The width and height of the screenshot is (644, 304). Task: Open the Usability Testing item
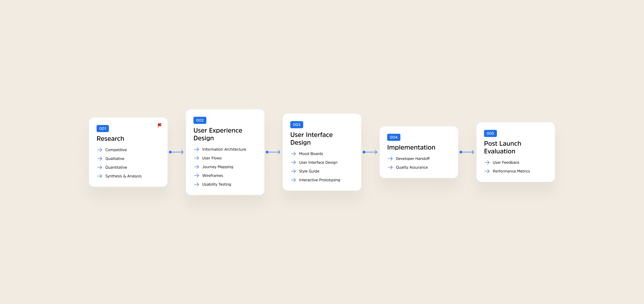216,184
